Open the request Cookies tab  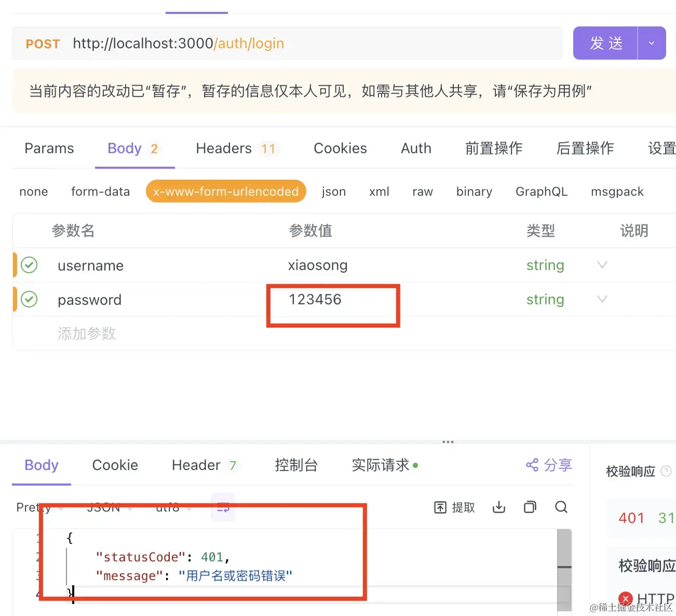coord(340,149)
